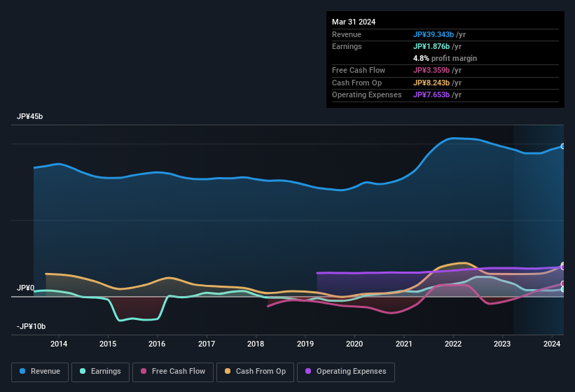Select the 2020 year on the x-axis

[x=354, y=344]
